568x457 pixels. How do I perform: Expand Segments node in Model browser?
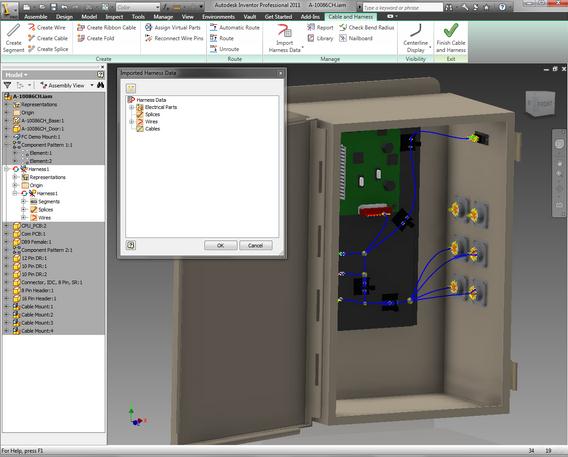click(23, 201)
